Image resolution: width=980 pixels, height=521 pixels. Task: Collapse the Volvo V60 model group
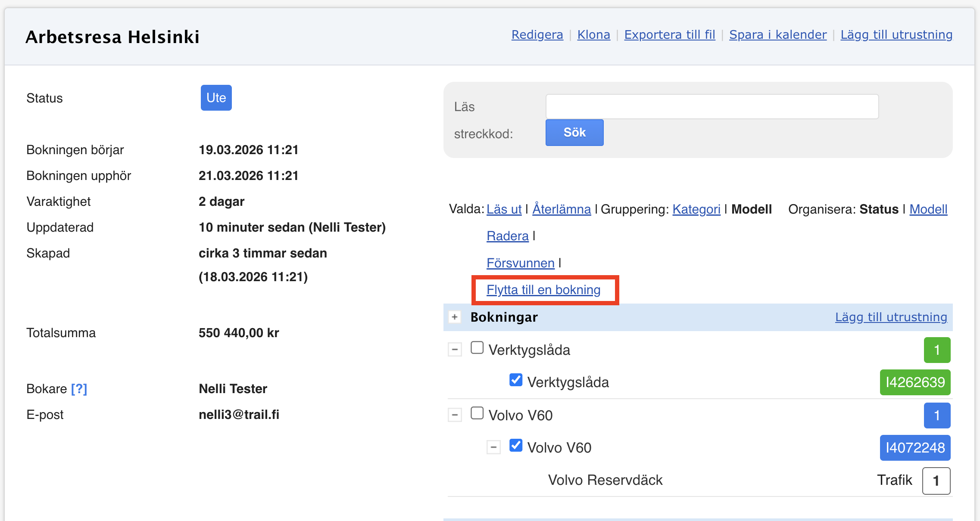click(x=455, y=415)
